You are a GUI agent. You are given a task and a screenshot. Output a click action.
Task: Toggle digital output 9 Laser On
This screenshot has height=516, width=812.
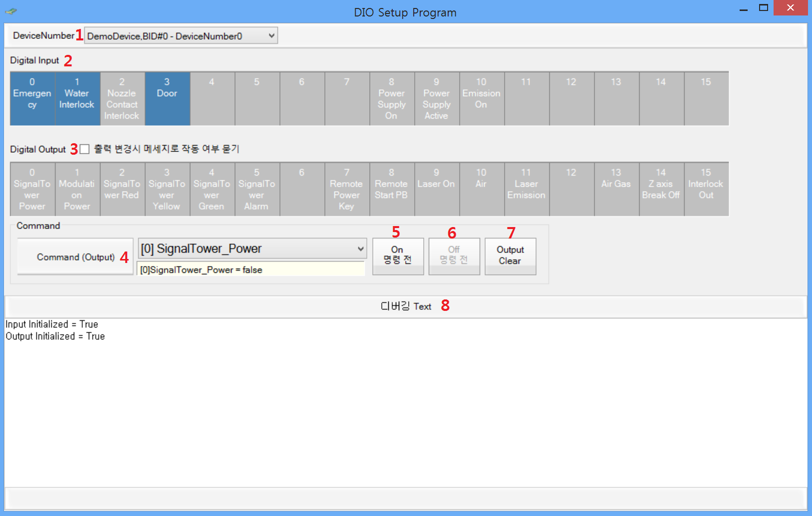437,189
